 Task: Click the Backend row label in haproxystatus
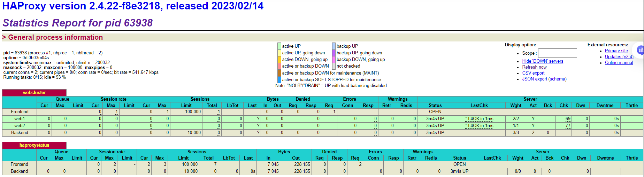coord(20,171)
